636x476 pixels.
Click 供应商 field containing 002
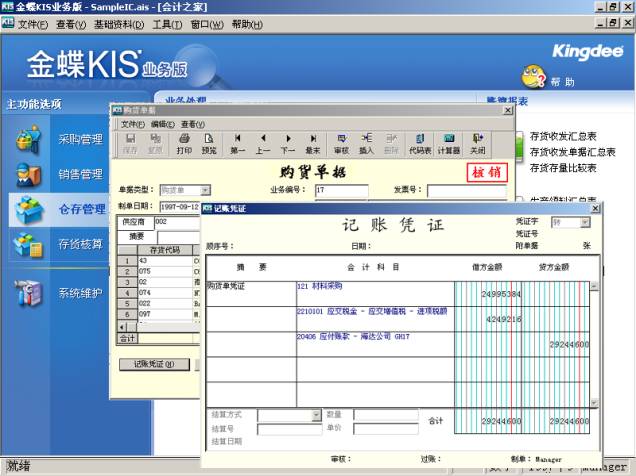point(177,222)
